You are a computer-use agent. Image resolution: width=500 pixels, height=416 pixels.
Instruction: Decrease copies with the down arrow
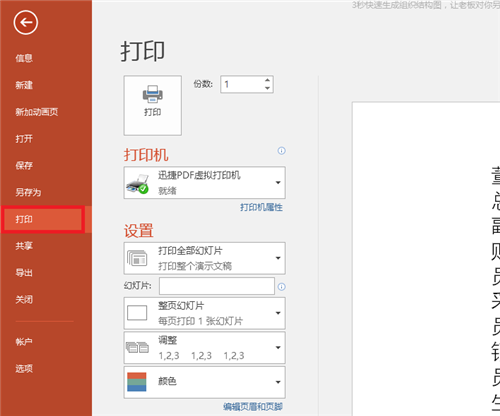click(267, 88)
